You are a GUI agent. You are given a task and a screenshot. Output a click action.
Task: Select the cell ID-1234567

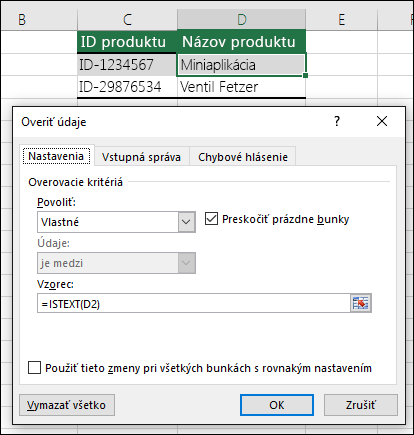click(x=127, y=65)
